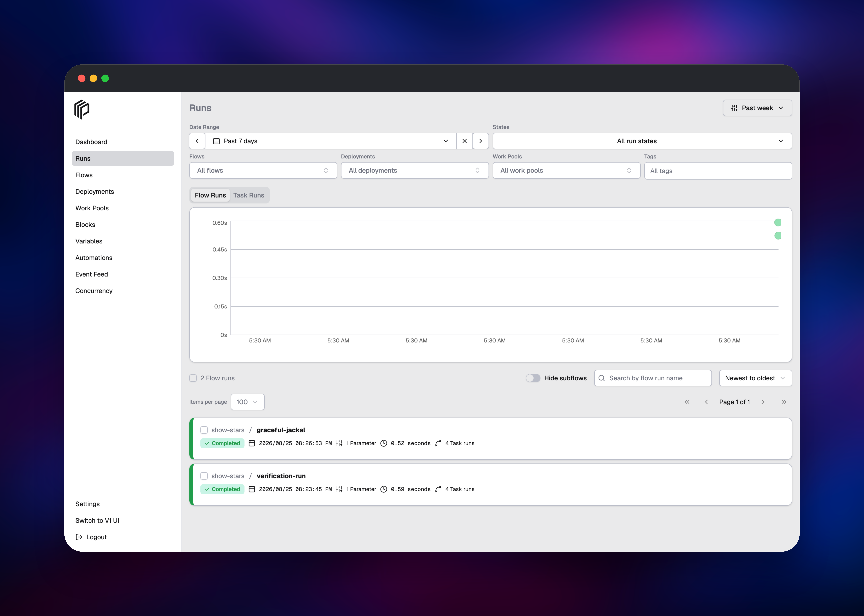This screenshot has width=864, height=616.
Task: Go to first page double-chevron
Action: tap(687, 402)
